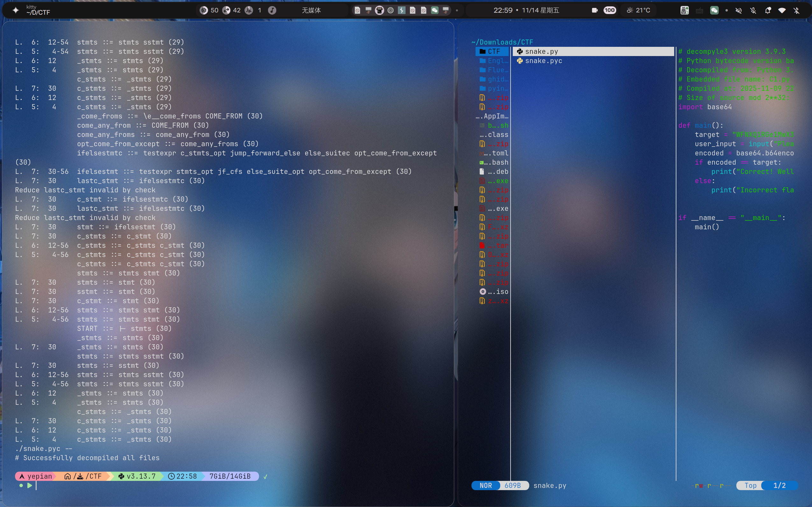The image size is (812, 507).
Task: Click the WeChat icon in system tray
Action: pos(714,11)
